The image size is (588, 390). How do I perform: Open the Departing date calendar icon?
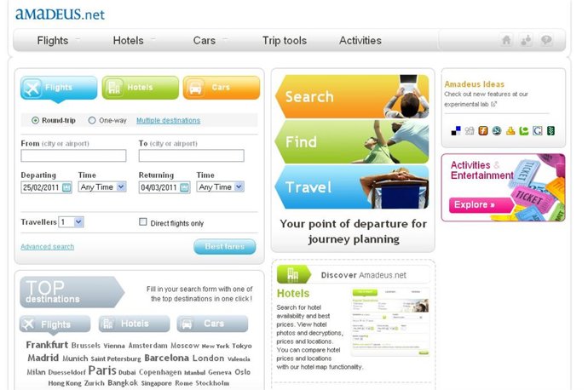click(x=66, y=187)
